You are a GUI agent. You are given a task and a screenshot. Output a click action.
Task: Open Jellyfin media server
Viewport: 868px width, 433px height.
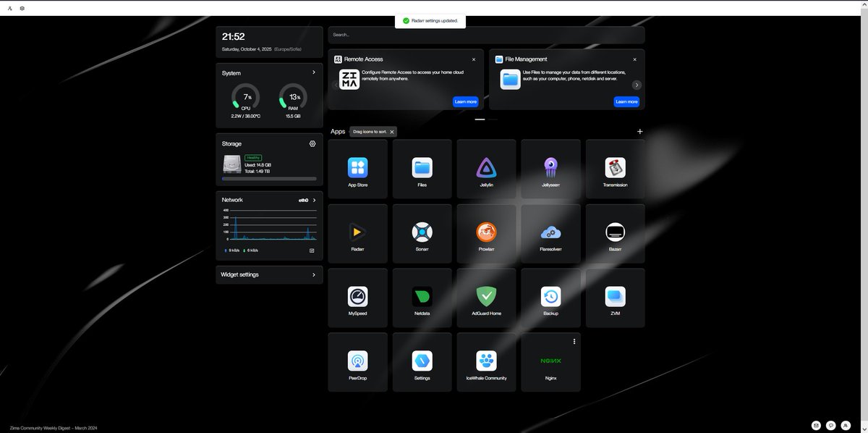pos(486,169)
